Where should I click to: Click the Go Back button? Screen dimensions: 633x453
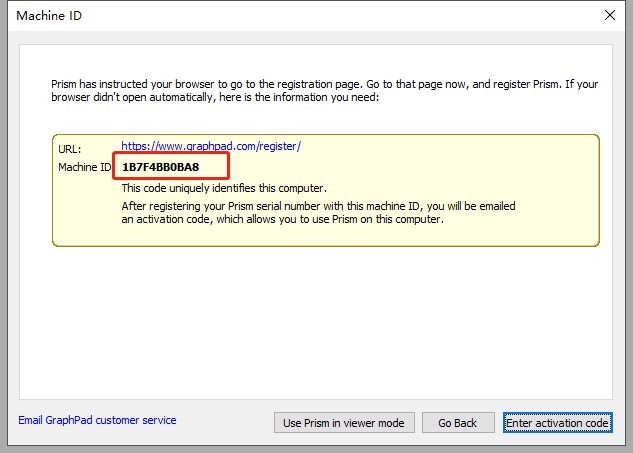click(x=457, y=423)
